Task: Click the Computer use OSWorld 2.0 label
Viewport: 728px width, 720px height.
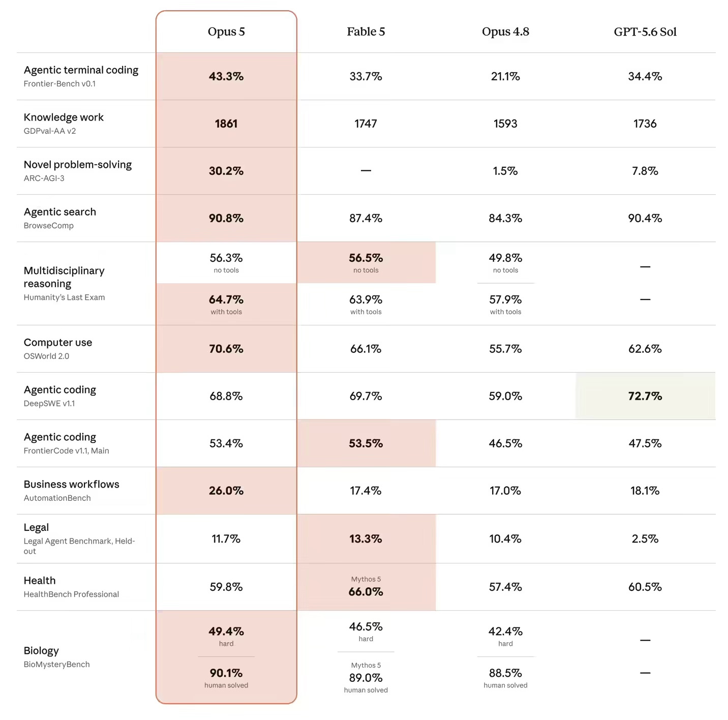Action: click(x=58, y=349)
